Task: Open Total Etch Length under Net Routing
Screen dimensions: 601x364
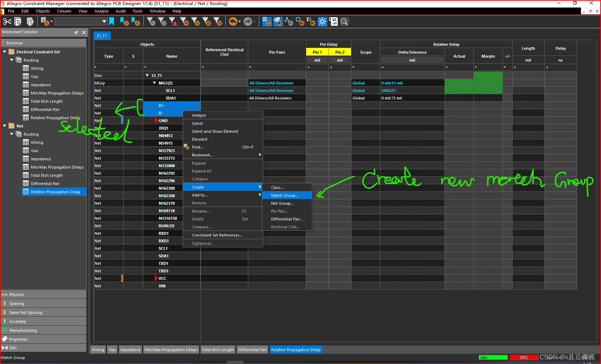Action: [x=47, y=175]
